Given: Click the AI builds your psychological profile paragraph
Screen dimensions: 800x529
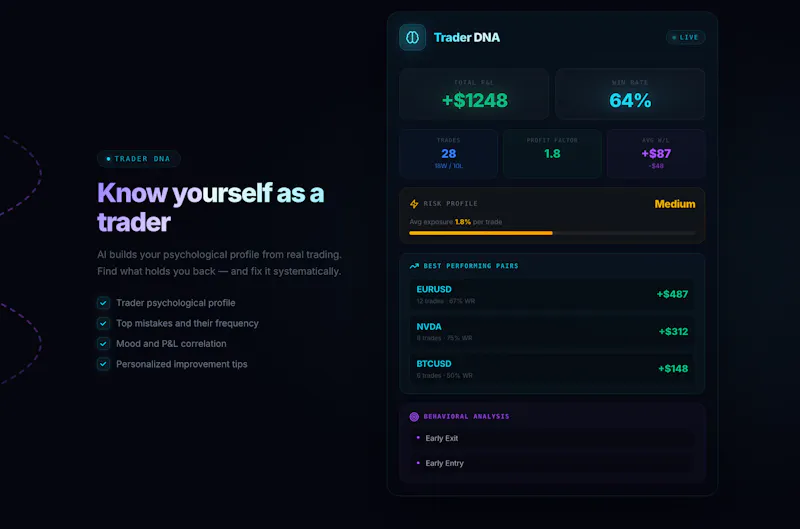Looking at the screenshot, I should click(x=219, y=263).
